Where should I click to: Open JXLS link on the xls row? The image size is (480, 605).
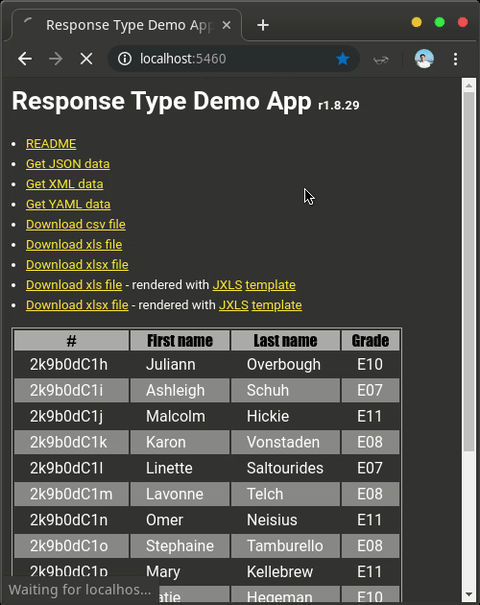(227, 285)
